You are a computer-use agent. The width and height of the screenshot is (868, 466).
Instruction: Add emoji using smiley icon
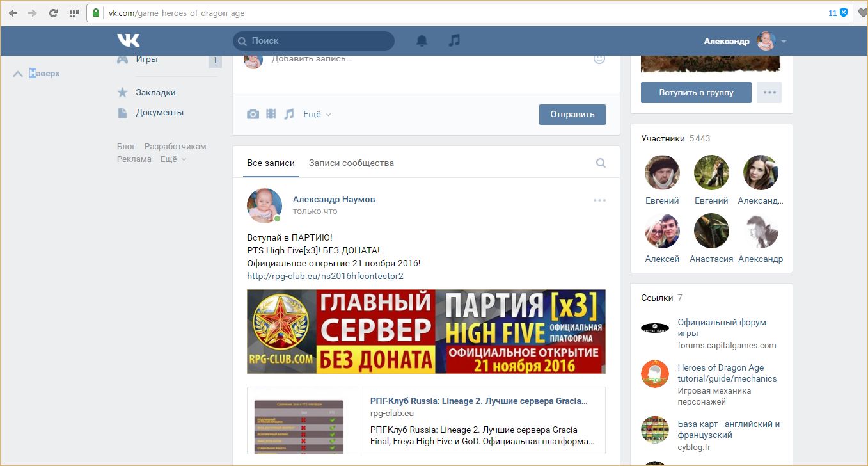point(599,58)
